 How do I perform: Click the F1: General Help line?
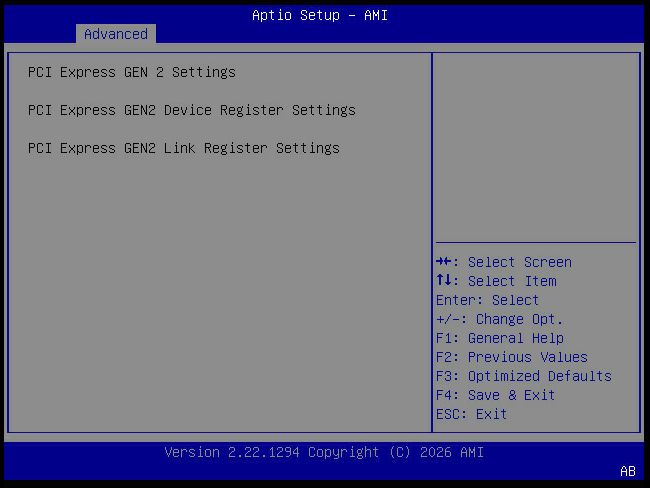click(500, 338)
